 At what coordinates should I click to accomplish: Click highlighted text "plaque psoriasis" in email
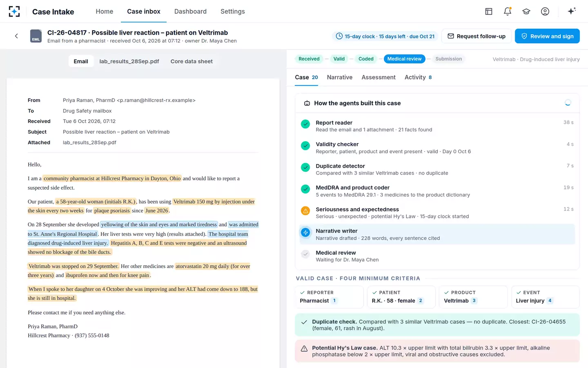(x=112, y=211)
